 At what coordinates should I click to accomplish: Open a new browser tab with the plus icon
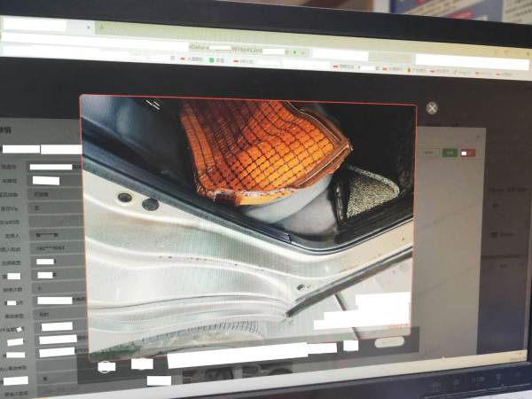coord(101,27)
